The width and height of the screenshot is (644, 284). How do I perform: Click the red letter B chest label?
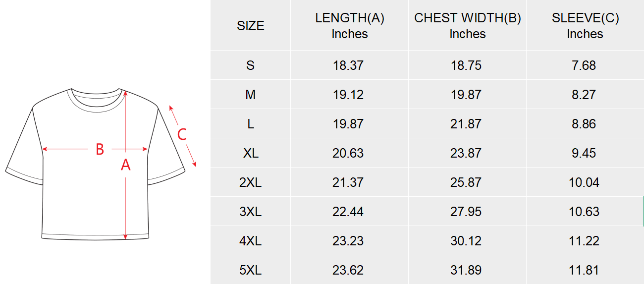[x=100, y=149]
